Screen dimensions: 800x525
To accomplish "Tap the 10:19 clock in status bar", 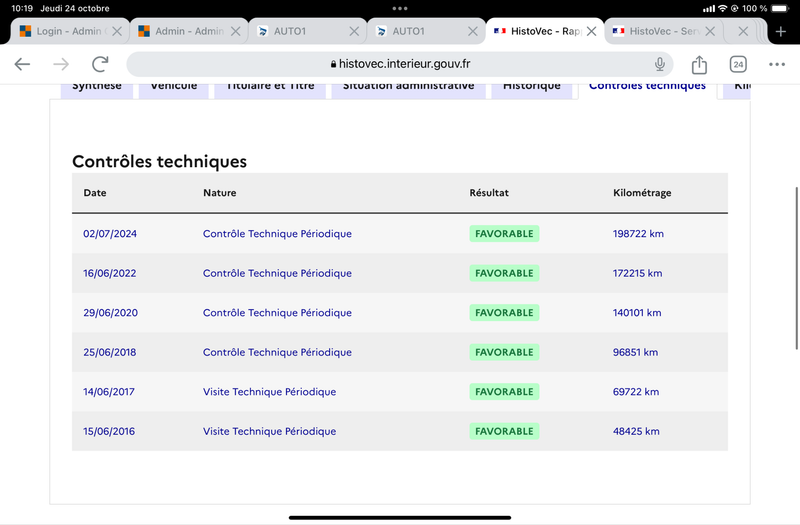I will click(22, 9).
